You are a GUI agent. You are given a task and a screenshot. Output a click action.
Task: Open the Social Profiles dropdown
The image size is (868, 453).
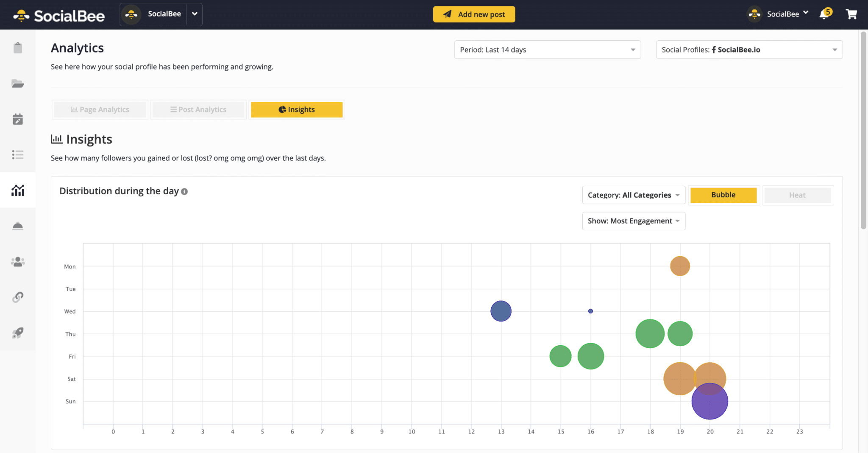click(x=749, y=50)
